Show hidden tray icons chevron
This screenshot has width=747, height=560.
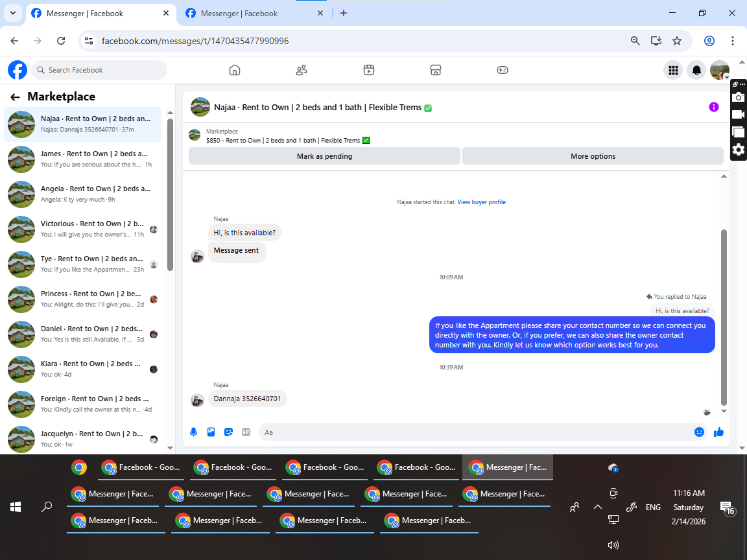597,507
